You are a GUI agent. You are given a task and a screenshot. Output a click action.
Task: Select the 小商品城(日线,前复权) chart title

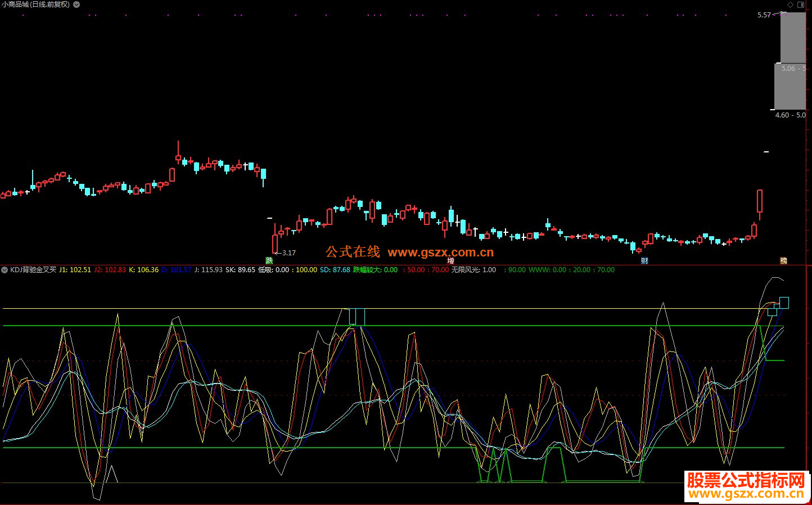coord(36,4)
